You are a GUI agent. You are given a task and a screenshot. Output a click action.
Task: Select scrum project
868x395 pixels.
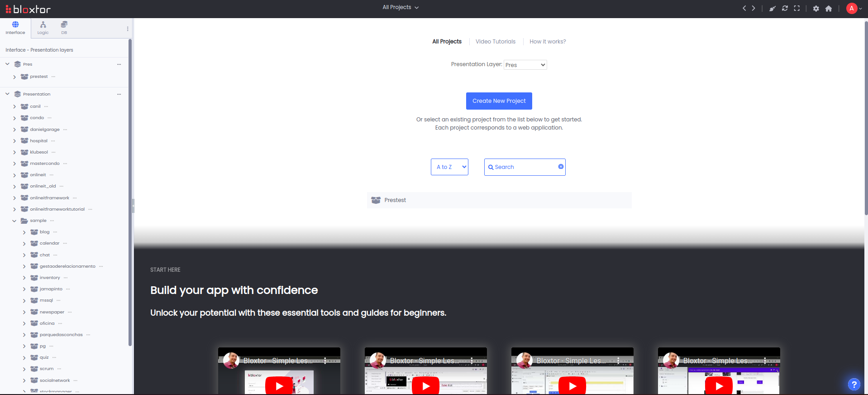(x=47, y=369)
